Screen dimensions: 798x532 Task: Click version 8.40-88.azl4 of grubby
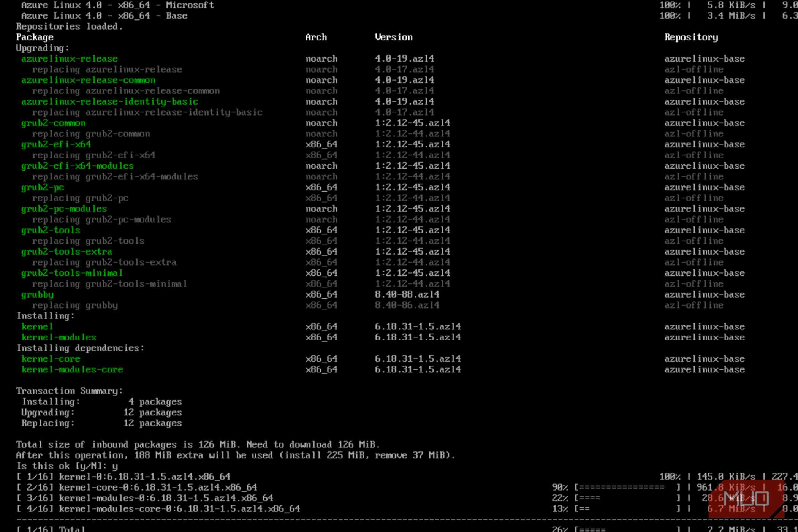407,294
